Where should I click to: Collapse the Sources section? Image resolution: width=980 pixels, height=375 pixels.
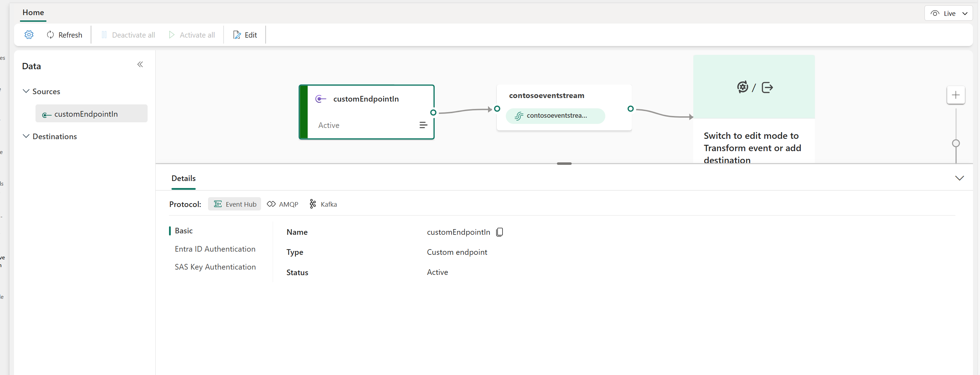point(26,91)
